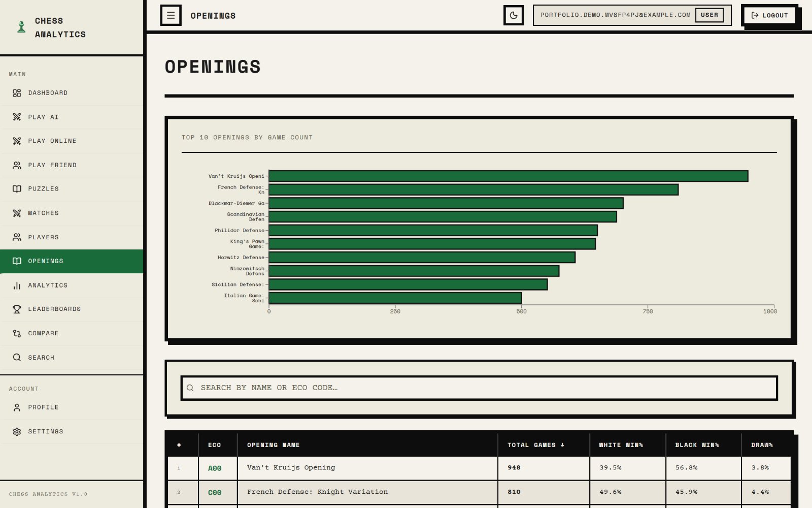
Task: Select French Defense: Knight Variation row name
Action: pyautogui.click(x=317, y=492)
